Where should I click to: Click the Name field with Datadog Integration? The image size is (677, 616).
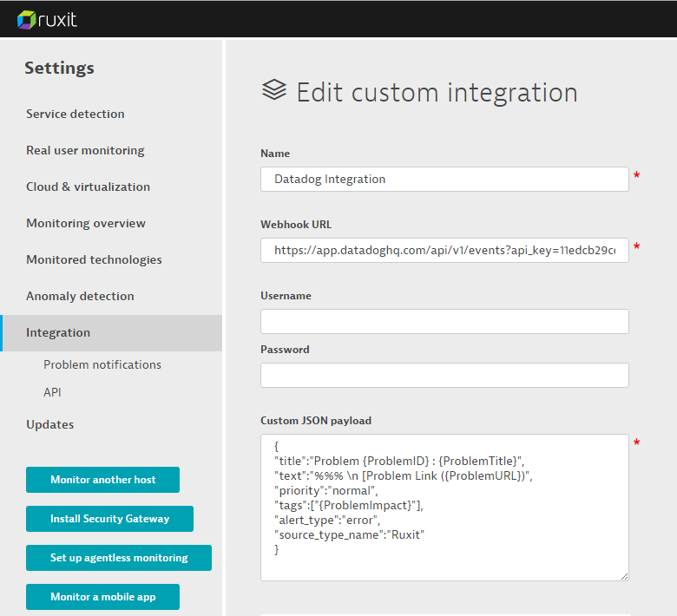pyautogui.click(x=444, y=179)
